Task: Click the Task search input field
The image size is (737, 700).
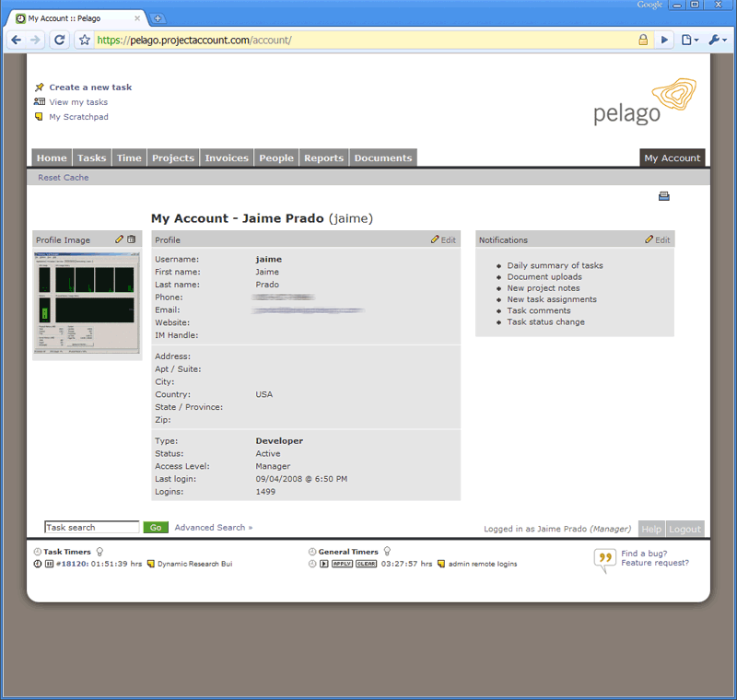Action: pos(92,527)
